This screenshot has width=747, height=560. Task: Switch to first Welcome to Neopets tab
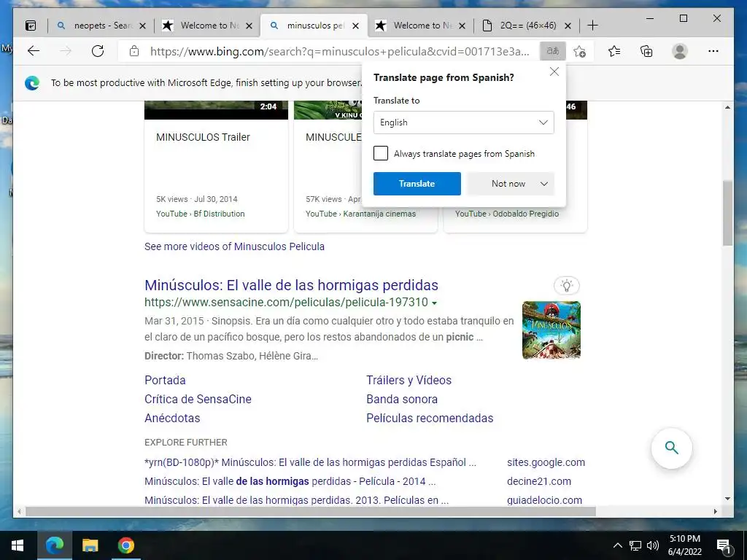point(207,26)
